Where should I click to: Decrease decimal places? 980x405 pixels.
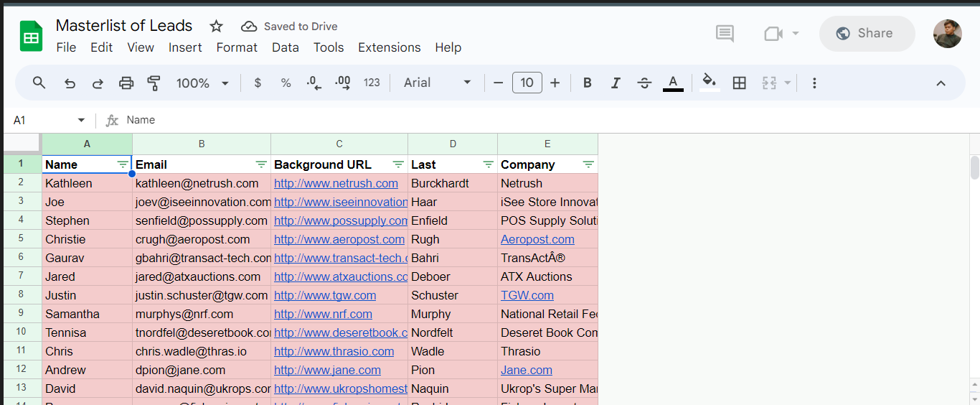314,83
